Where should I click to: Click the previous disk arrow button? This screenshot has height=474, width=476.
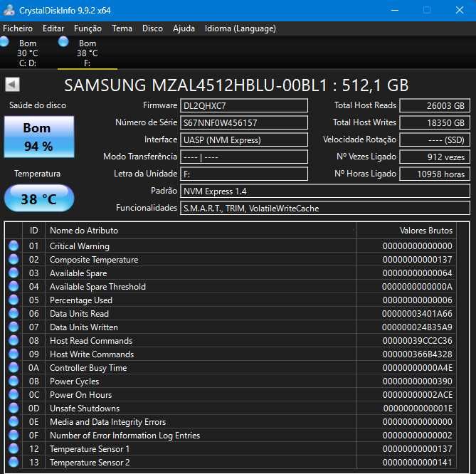coord(12,85)
